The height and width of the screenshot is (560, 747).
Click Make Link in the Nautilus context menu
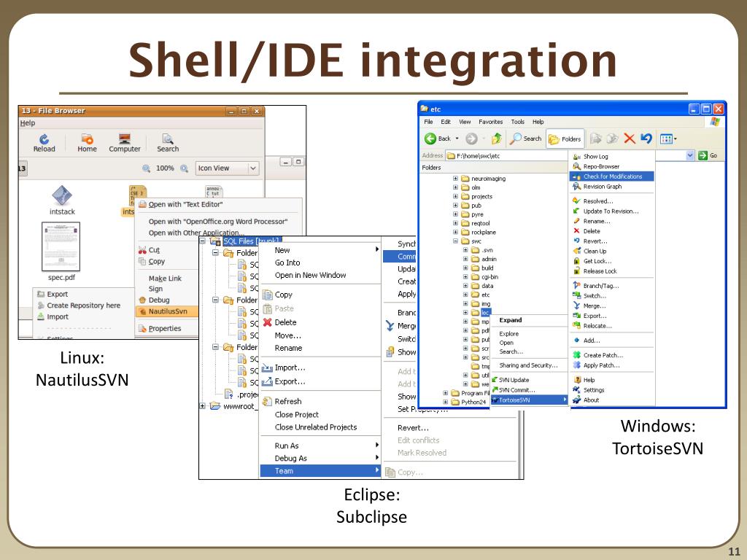coord(165,278)
